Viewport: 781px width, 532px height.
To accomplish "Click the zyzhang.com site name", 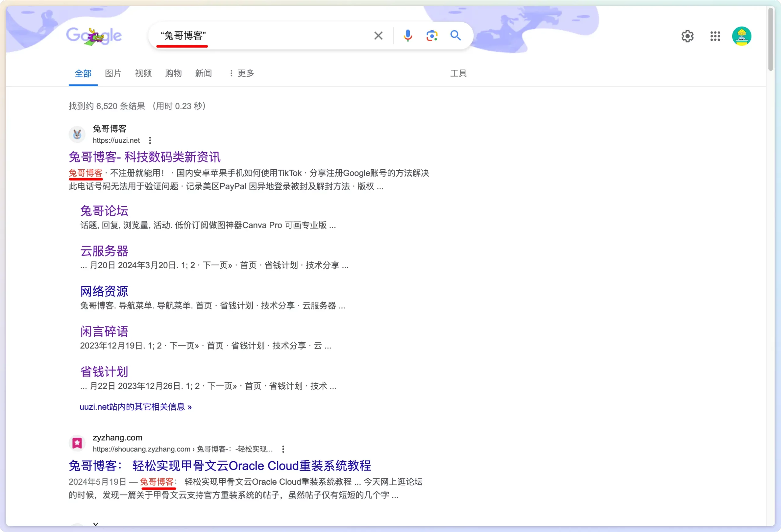I will (x=117, y=437).
